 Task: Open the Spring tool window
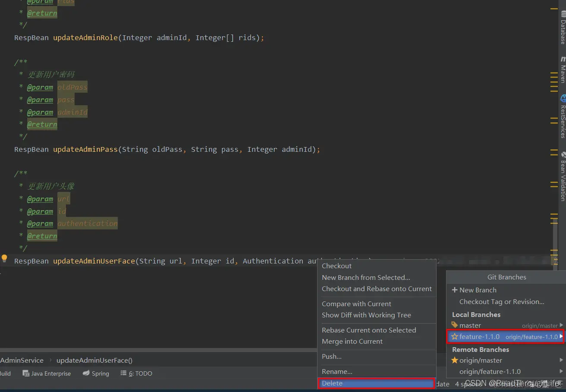coord(96,373)
